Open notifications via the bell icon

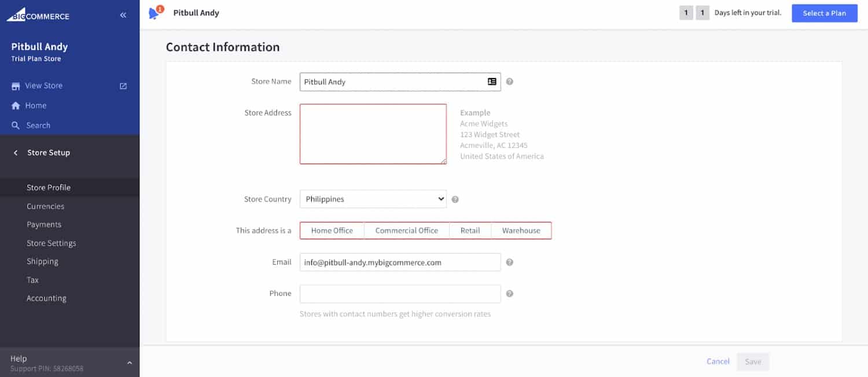pyautogui.click(x=153, y=12)
